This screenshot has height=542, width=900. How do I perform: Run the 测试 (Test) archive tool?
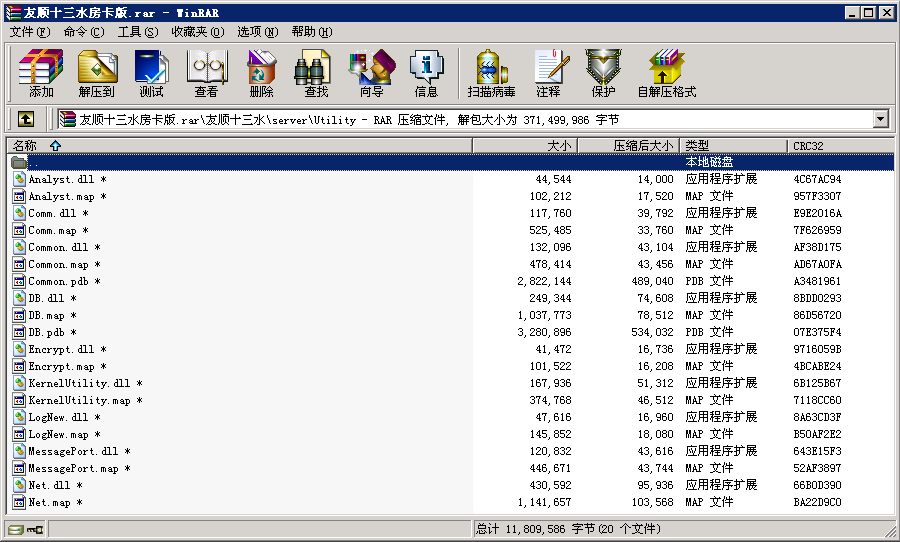pyautogui.click(x=151, y=73)
